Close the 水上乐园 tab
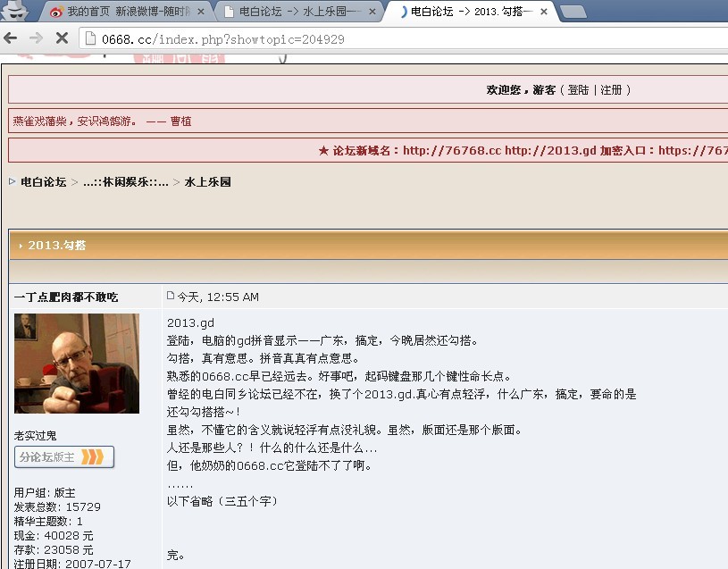Image resolution: width=728 pixels, height=569 pixels. coord(375,12)
